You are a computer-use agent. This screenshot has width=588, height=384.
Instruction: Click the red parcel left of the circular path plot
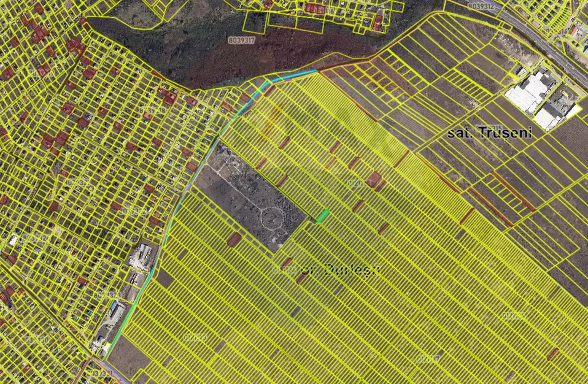tap(233, 239)
